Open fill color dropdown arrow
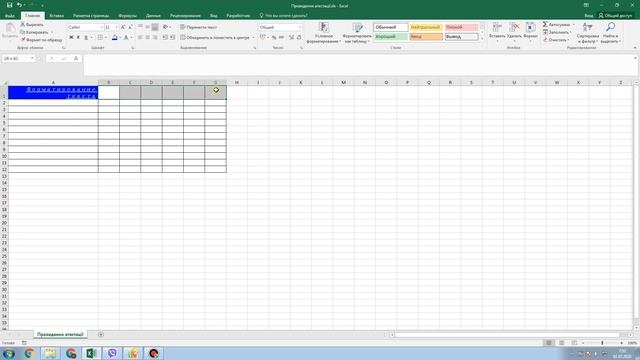 pos(120,37)
